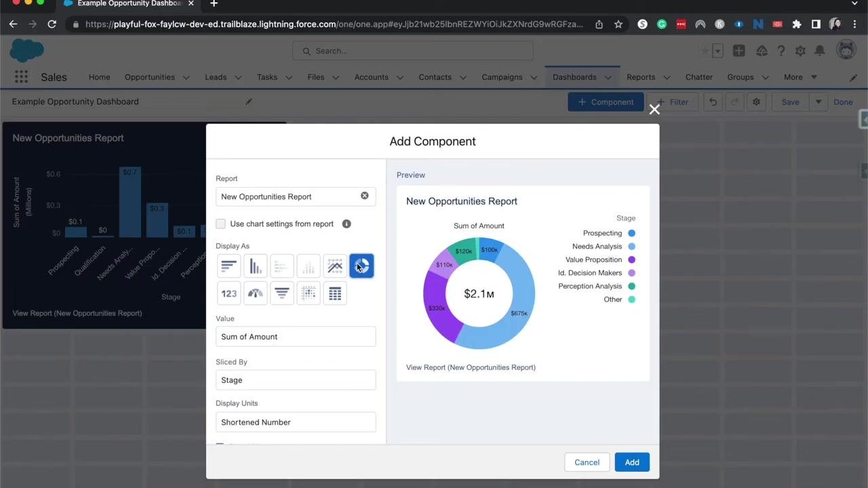Cancel the Add Component dialog
The image size is (868, 488).
[587, 462]
